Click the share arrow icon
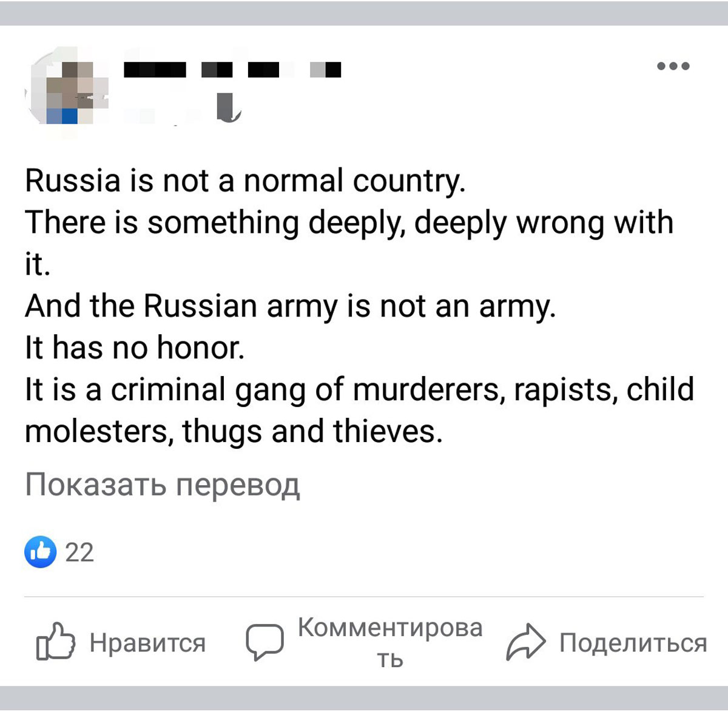The width and height of the screenshot is (728, 715). click(525, 642)
